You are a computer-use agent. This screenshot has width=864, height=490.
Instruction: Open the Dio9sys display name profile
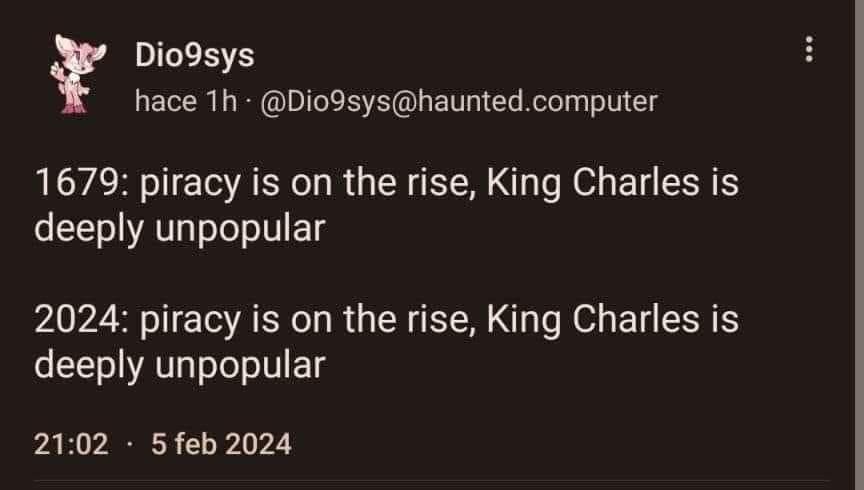pos(194,56)
